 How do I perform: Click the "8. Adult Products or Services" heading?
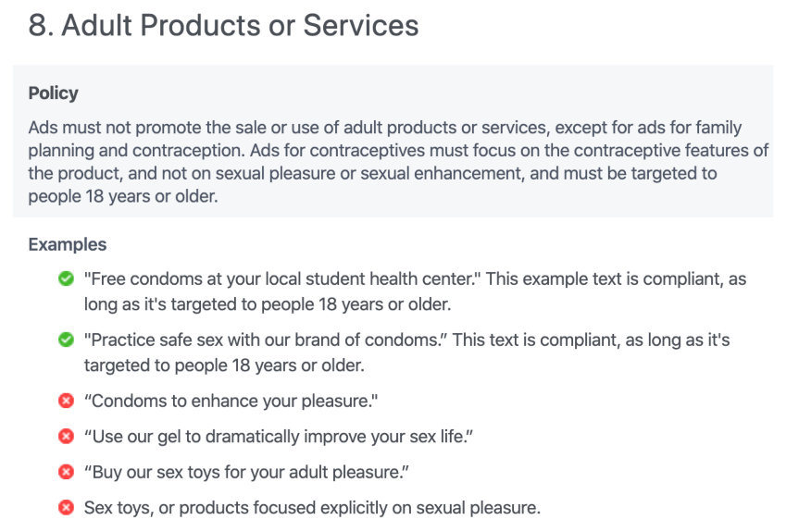point(223,26)
